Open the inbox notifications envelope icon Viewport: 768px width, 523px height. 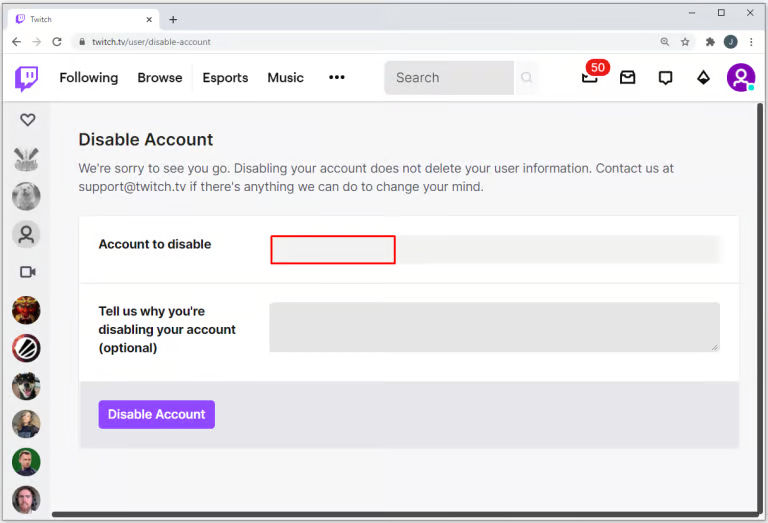(x=627, y=77)
